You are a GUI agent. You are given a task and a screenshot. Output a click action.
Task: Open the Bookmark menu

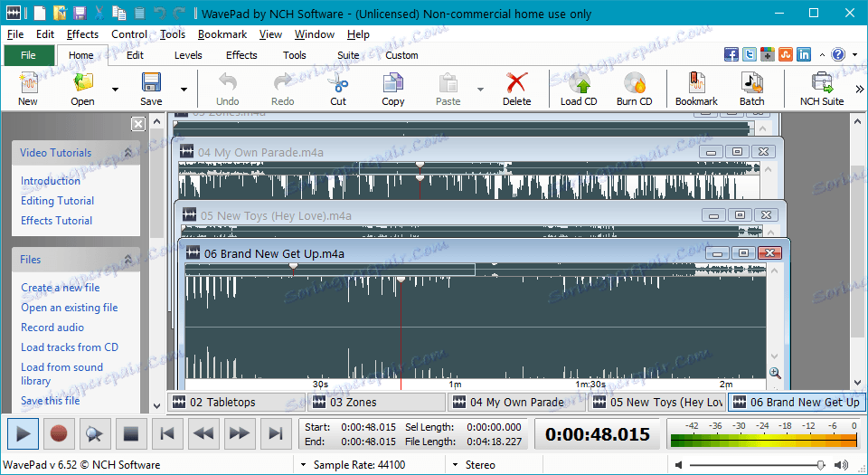point(222,34)
